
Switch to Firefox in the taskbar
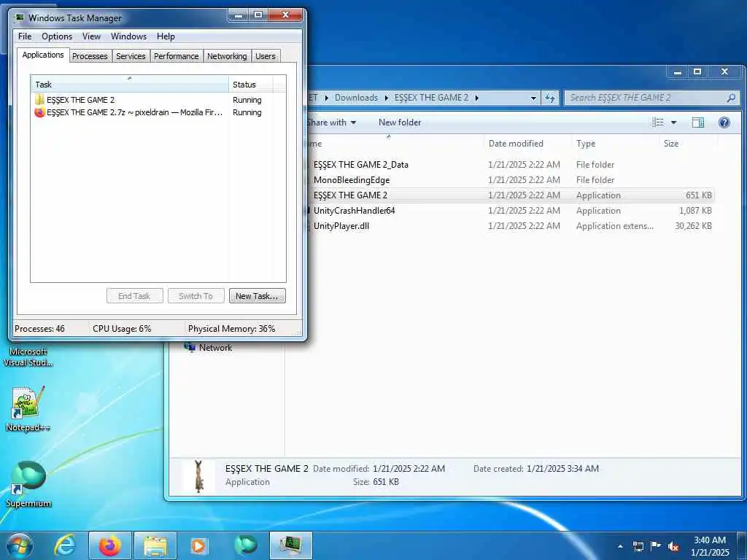(109, 545)
